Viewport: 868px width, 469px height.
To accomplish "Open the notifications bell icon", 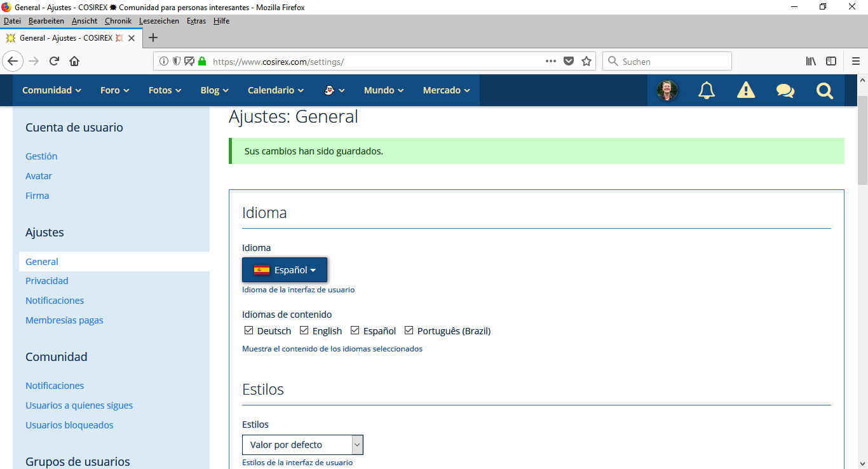I will coord(706,90).
